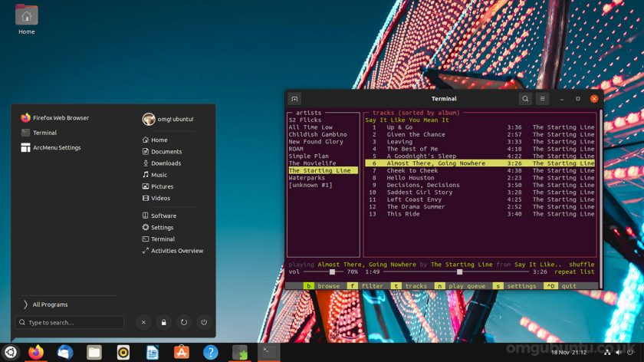644x362 pixels.
Task: Select artist New Found Glory
Action: (x=316, y=142)
